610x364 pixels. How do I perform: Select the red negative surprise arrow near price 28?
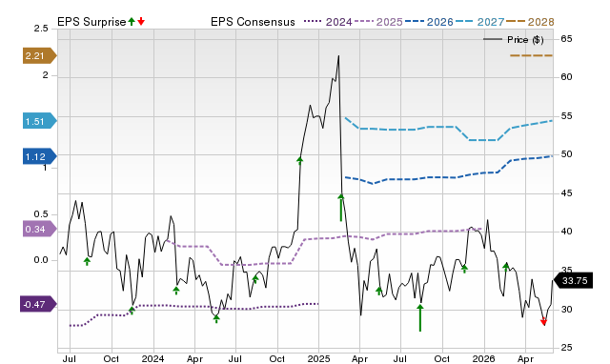pyautogui.click(x=543, y=321)
